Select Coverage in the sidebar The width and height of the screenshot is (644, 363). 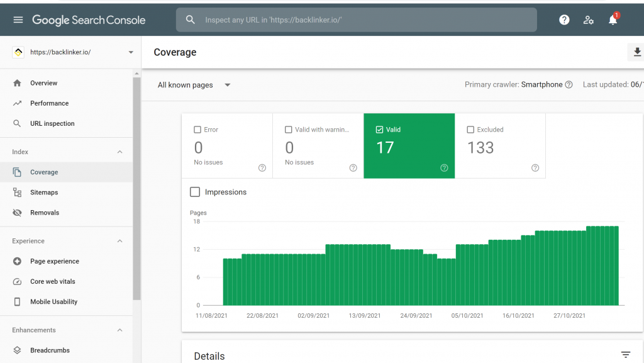pyautogui.click(x=44, y=172)
